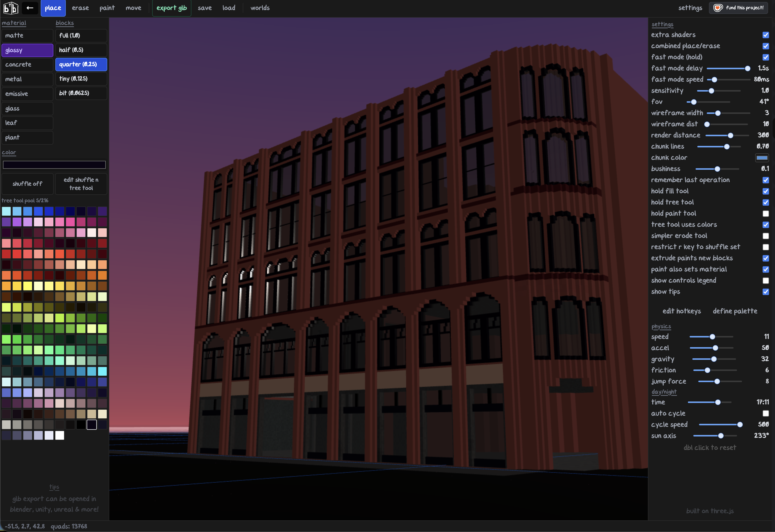775x532 pixels.
Task: Click the current color bar
Action: (54, 165)
